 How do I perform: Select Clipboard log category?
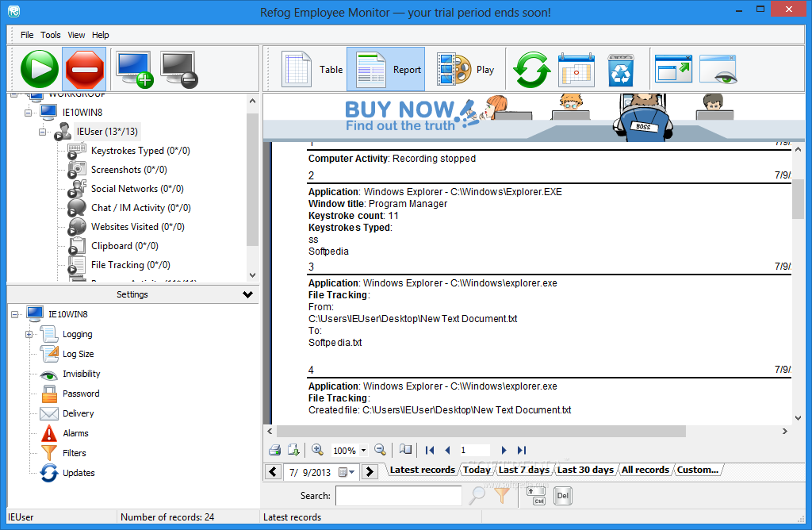(124, 246)
